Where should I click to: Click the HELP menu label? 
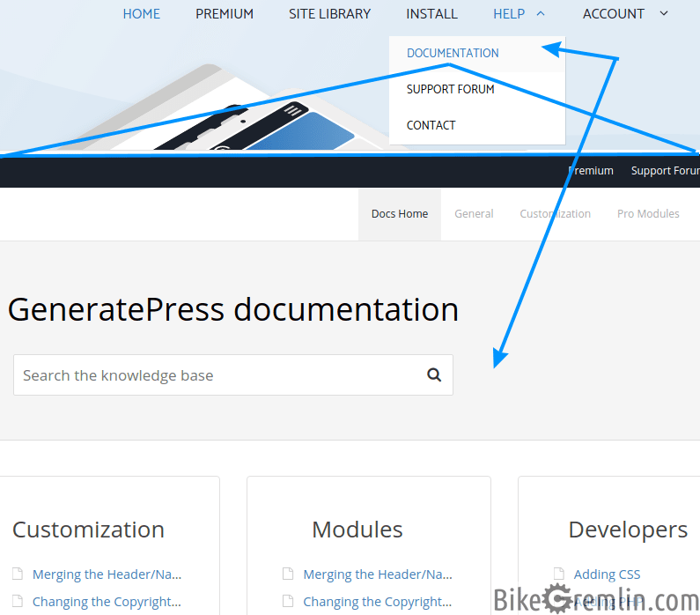click(x=508, y=14)
